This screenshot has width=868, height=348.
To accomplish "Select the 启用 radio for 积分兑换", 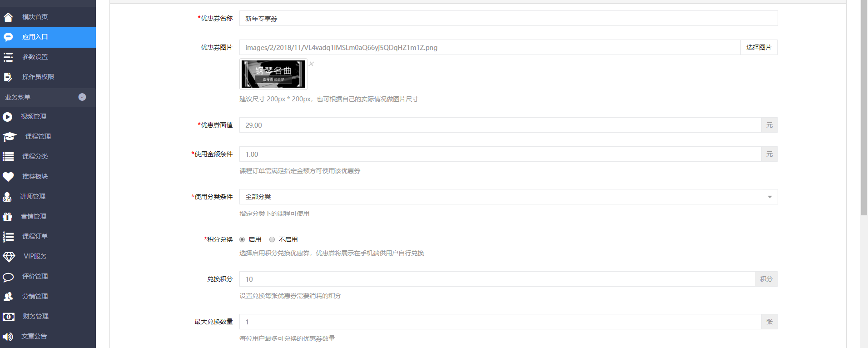I will tap(242, 239).
